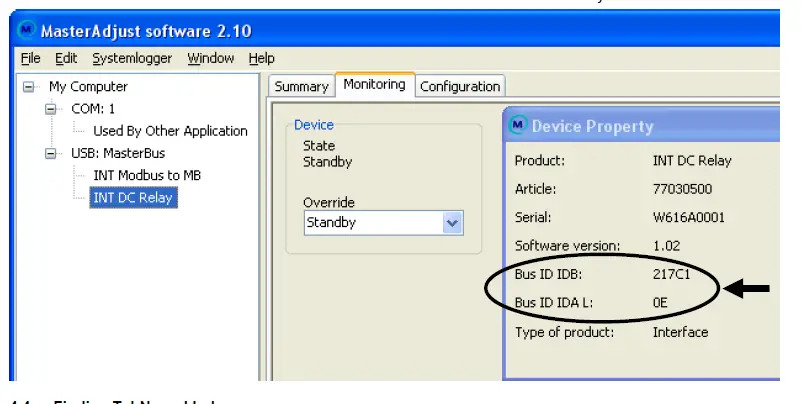This screenshot has width=802, height=404.
Task: Click the Type of product value Interface
Action: coord(680,332)
